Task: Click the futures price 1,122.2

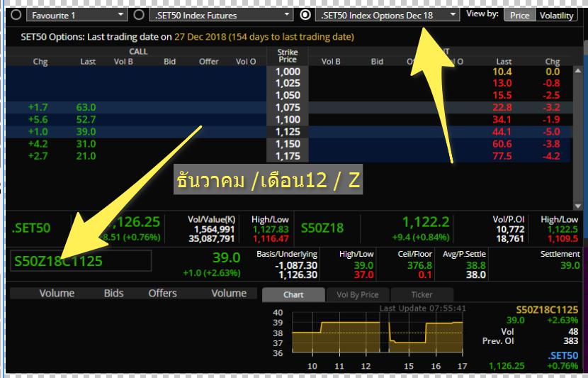Action: (426, 222)
